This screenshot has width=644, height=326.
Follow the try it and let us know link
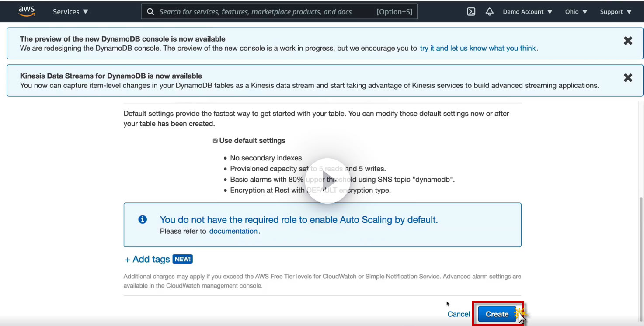[478, 48]
